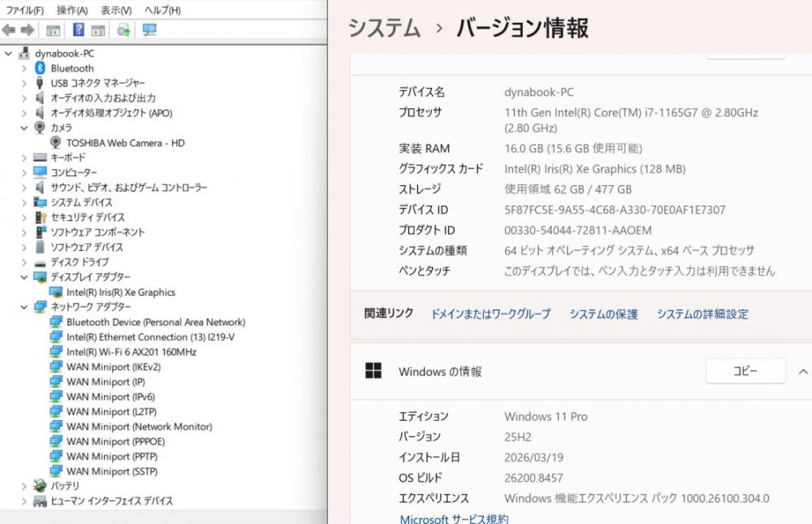Click the カメラ category icon
The image size is (812, 524).
point(40,128)
